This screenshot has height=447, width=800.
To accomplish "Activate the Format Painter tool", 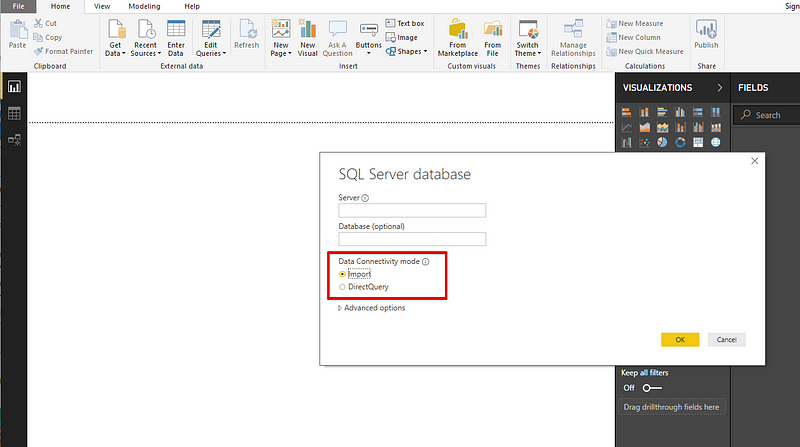I will pyautogui.click(x=64, y=51).
